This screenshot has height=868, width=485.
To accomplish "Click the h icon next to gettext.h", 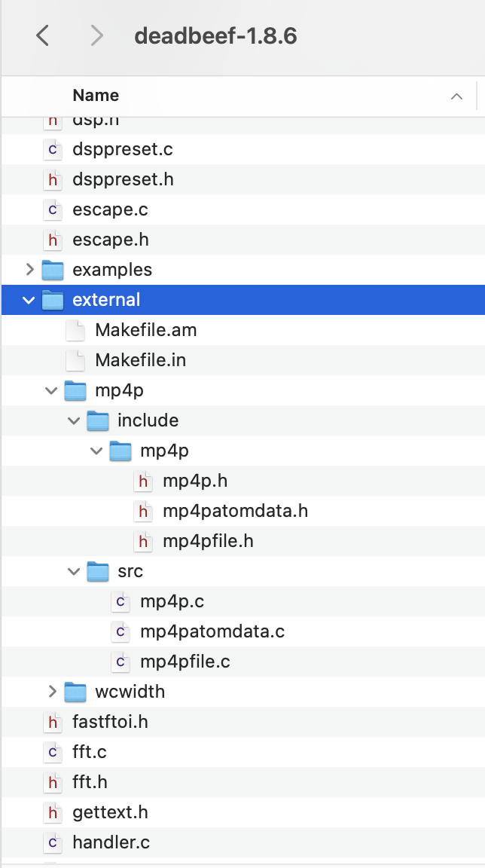I will [53, 812].
